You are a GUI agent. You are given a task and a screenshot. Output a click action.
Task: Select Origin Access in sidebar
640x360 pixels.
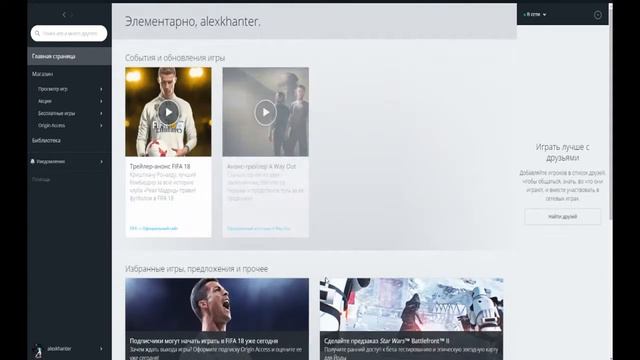pyautogui.click(x=51, y=126)
